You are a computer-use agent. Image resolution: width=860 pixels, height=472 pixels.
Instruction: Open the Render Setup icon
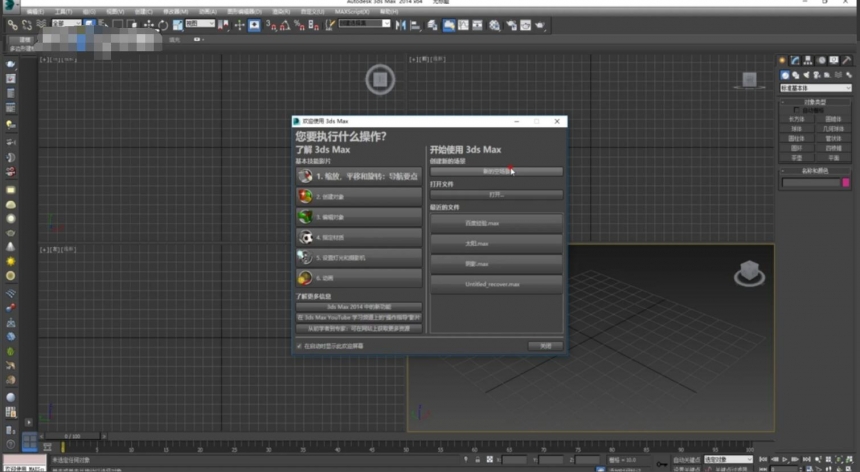point(511,25)
